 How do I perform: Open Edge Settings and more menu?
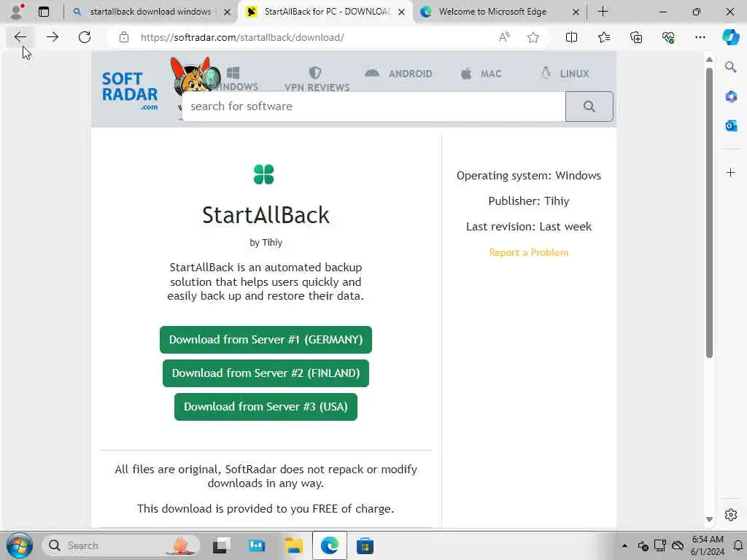click(700, 37)
